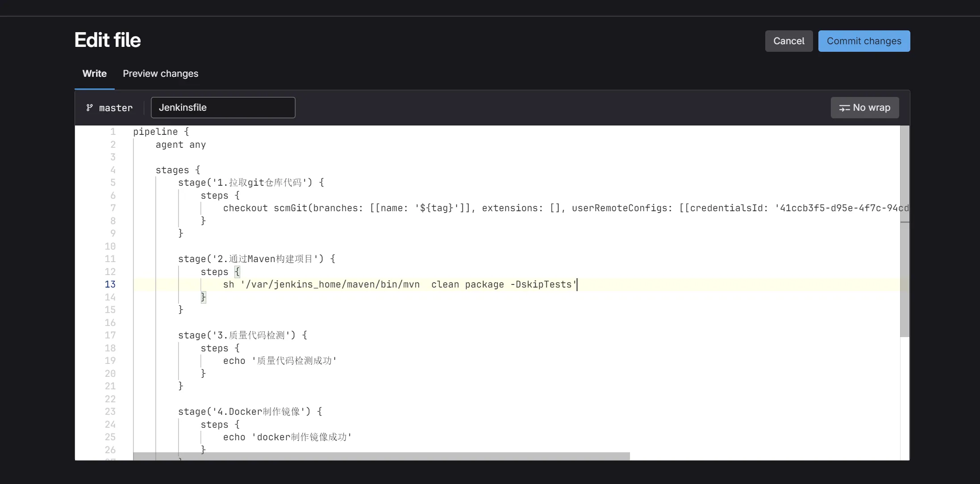The image size is (980, 484).
Task: Click the stage '4.Docker制作镜像' line
Action: pyautogui.click(x=250, y=412)
